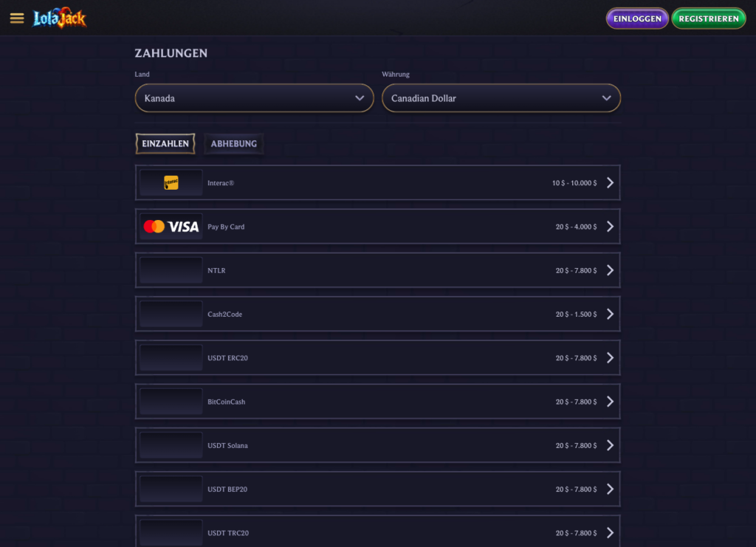Switch to the Einzahlen tab
The width and height of the screenshot is (756, 547).
click(165, 144)
